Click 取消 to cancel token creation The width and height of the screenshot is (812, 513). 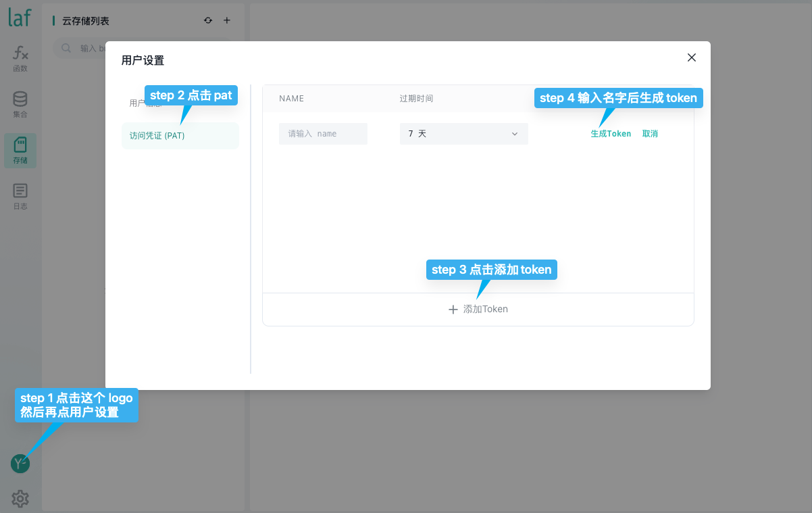650,134
